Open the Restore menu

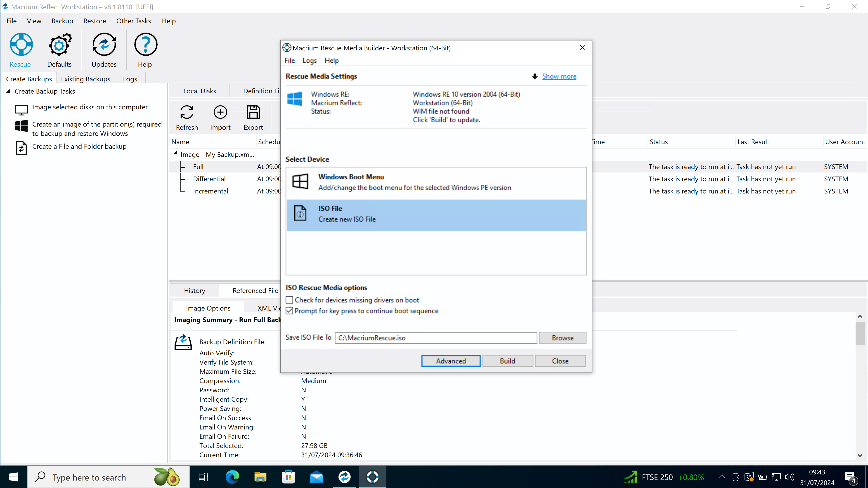pyautogui.click(x=94, y=21)
